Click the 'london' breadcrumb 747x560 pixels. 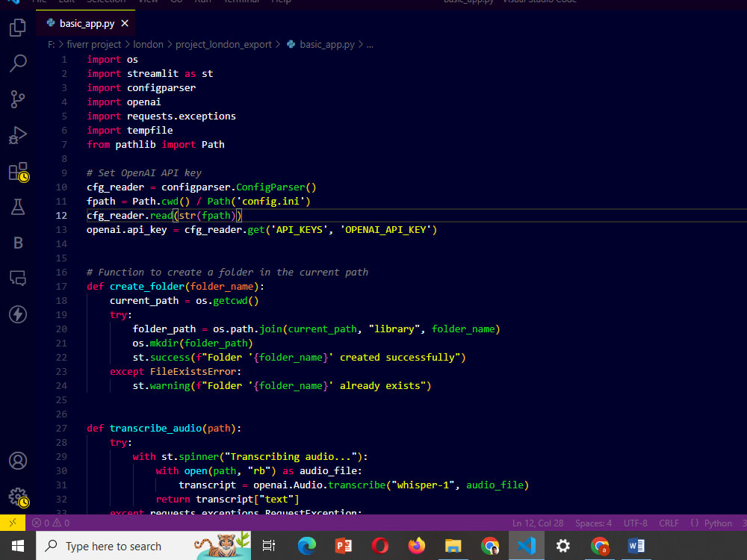click(148, 44)
